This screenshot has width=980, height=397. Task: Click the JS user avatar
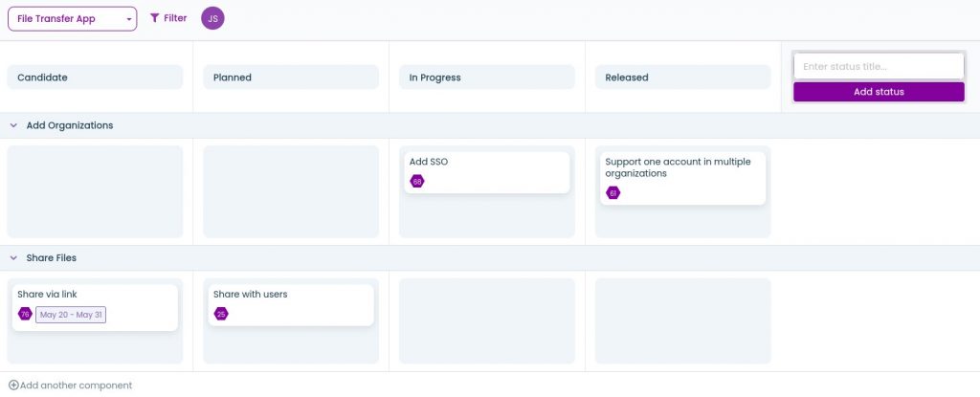(x=212, y=18)
